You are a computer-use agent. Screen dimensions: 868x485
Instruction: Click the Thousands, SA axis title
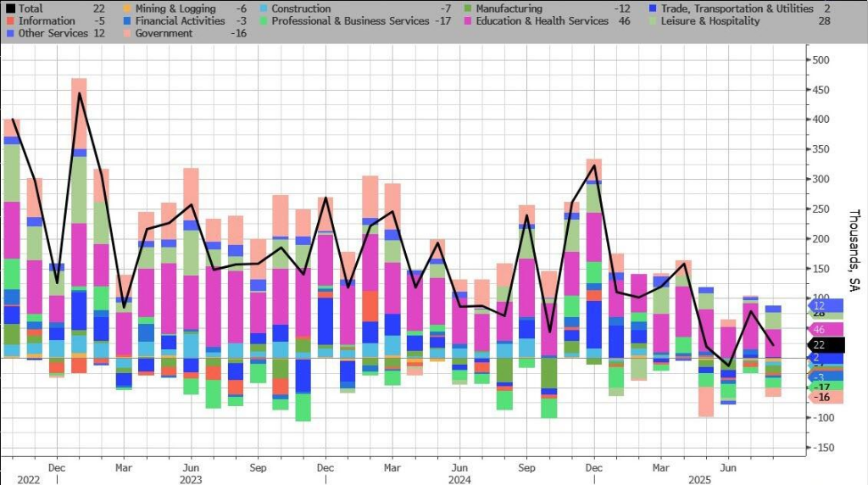point(854,248)
